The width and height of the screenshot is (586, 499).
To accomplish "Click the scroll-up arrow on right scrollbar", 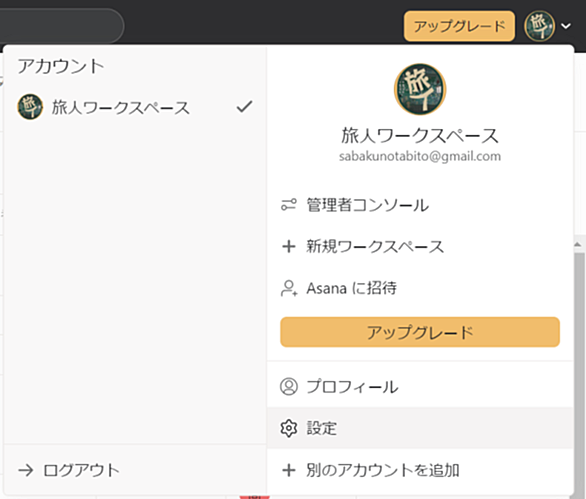I will point(578,244).
